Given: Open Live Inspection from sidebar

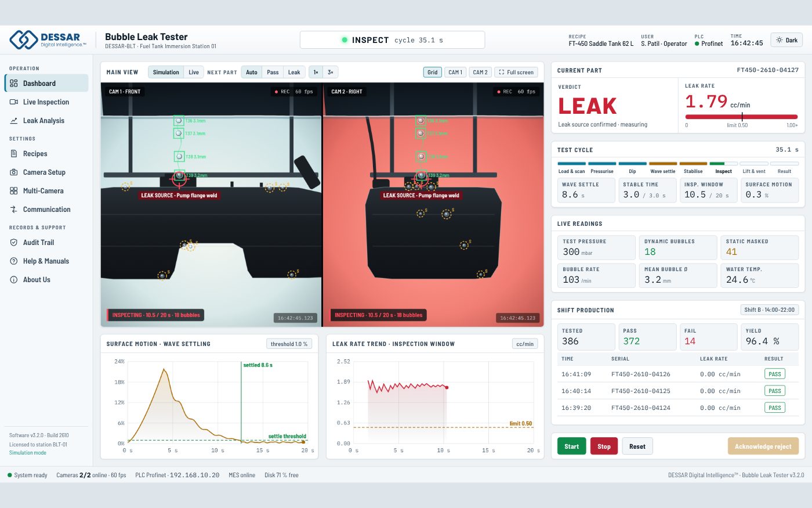Looking at the screenshot, I should (x=46, y=102).
